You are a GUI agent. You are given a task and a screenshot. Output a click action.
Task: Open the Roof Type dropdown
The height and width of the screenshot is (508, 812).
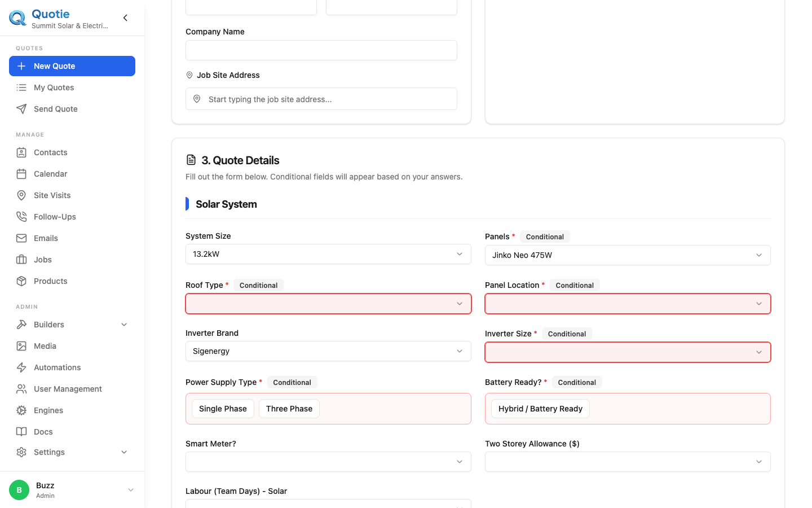(328, 304)
